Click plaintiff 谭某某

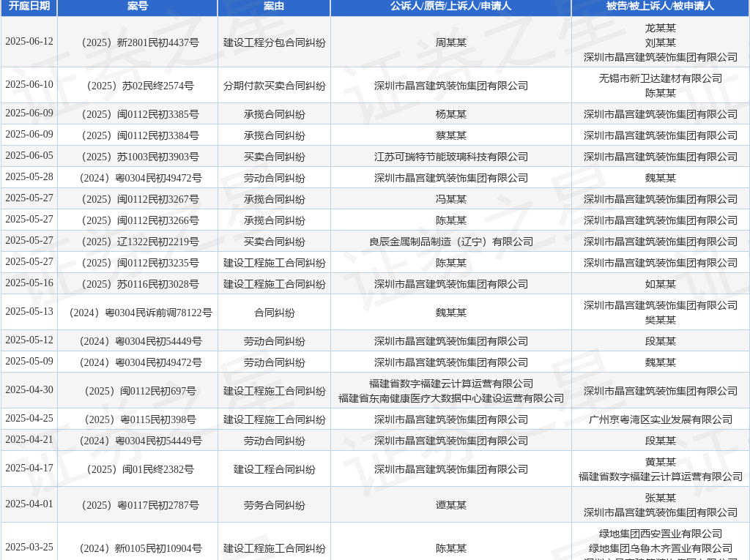coord(450,505)
